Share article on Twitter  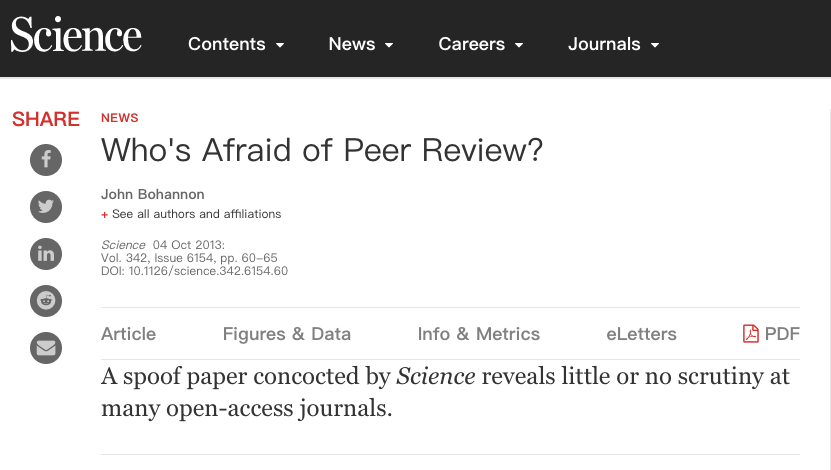46,207
